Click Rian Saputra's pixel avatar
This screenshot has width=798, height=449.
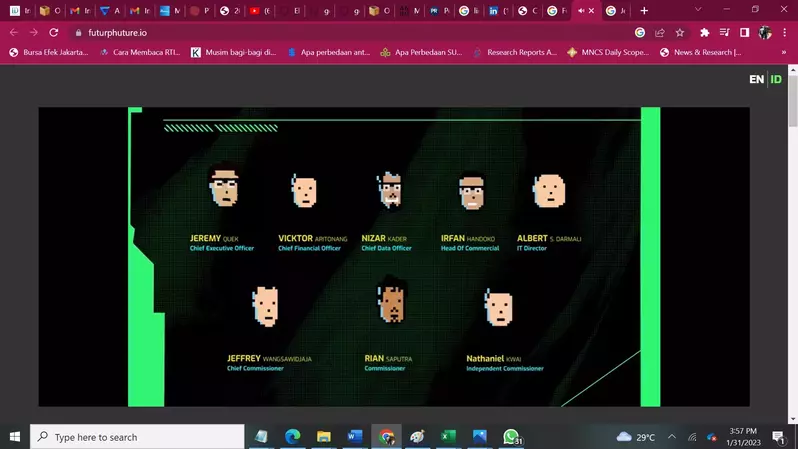tap(392, 300)
